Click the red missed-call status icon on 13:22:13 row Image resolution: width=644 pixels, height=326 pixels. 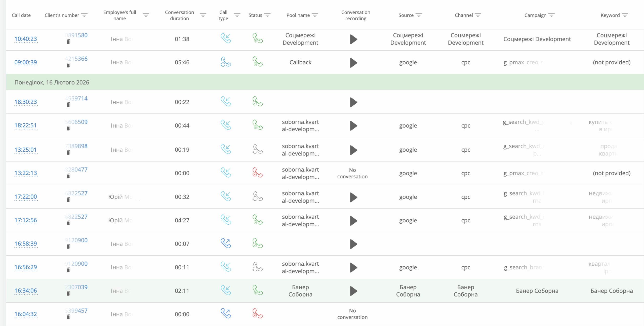(x=257, y=173)
